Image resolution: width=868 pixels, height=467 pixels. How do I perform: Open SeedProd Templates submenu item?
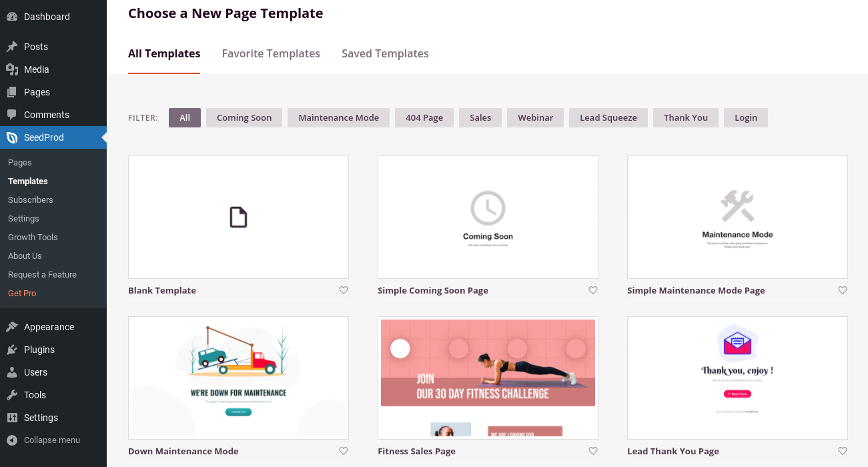point(28,181)
